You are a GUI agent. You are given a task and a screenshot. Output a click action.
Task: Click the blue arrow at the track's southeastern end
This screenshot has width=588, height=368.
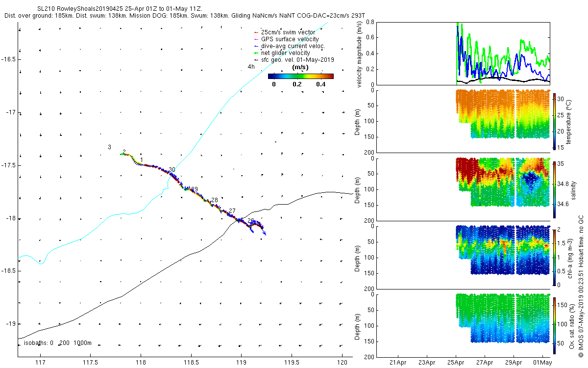(264, 233)
